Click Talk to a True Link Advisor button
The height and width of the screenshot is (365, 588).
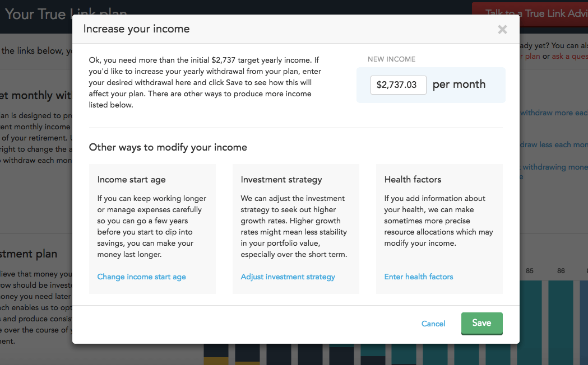pyautogui.click(x=530, y=14)
